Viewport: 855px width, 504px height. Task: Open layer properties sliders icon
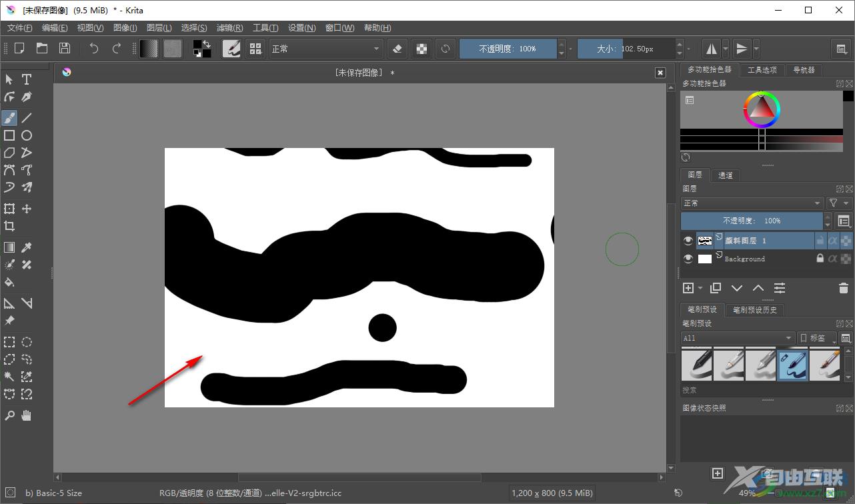[x=780, y=288]
